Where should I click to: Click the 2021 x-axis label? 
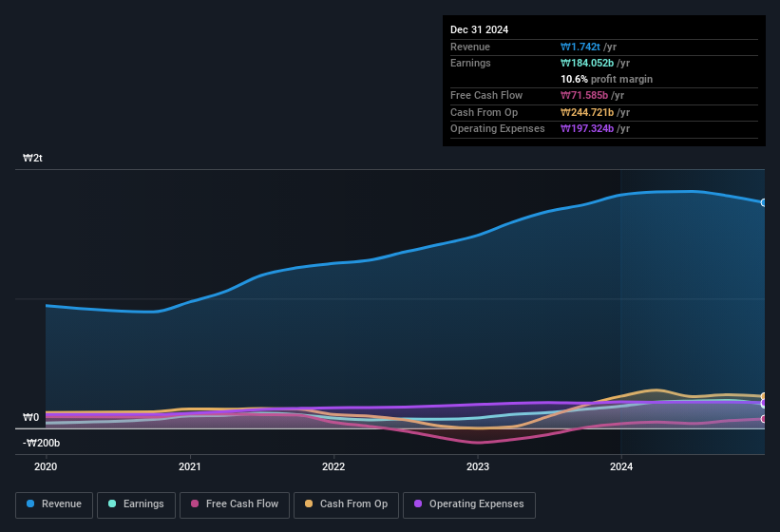pyautogui.click(x=189, y=466)
